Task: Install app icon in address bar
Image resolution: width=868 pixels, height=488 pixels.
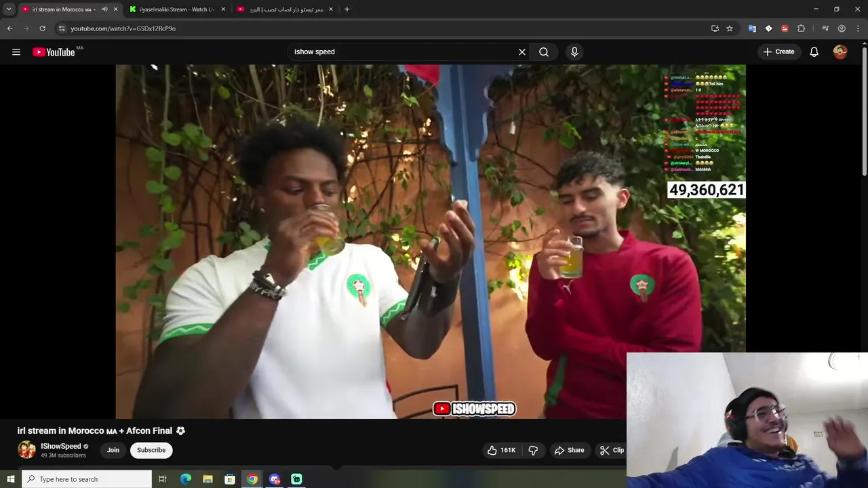Action: (x=715, y=28)
